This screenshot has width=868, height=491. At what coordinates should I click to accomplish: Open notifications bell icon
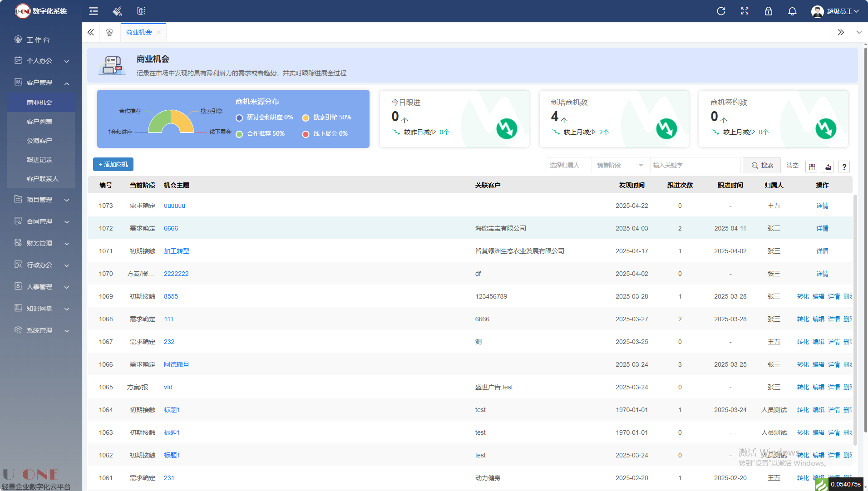(x=792, y=11)
